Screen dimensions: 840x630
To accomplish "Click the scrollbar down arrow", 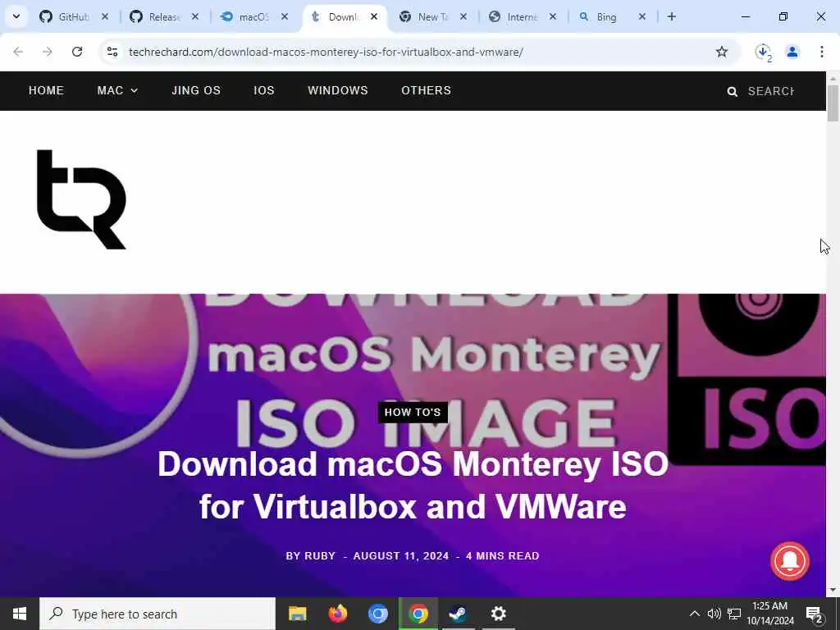I will 833,591.
